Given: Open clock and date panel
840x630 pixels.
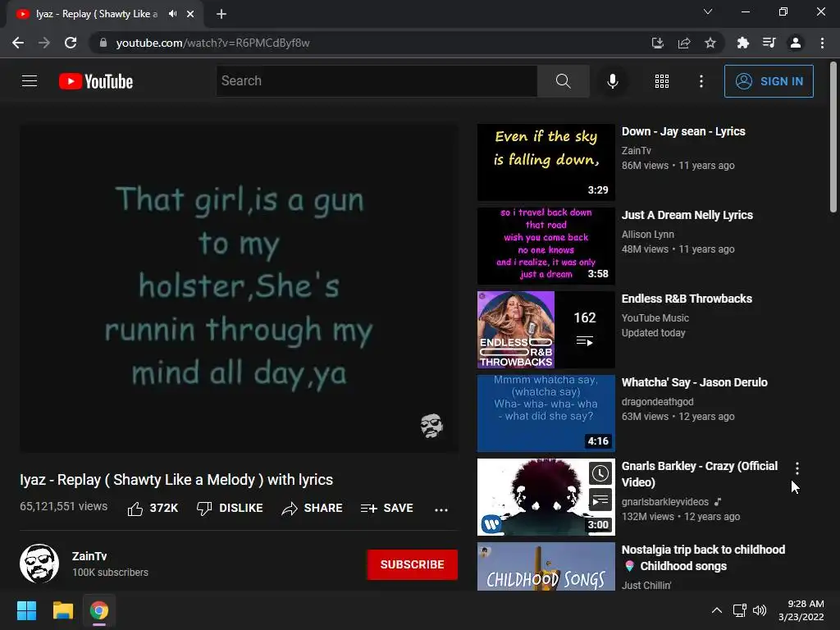Looking at the screenshot, I should [x=801, y=610].
